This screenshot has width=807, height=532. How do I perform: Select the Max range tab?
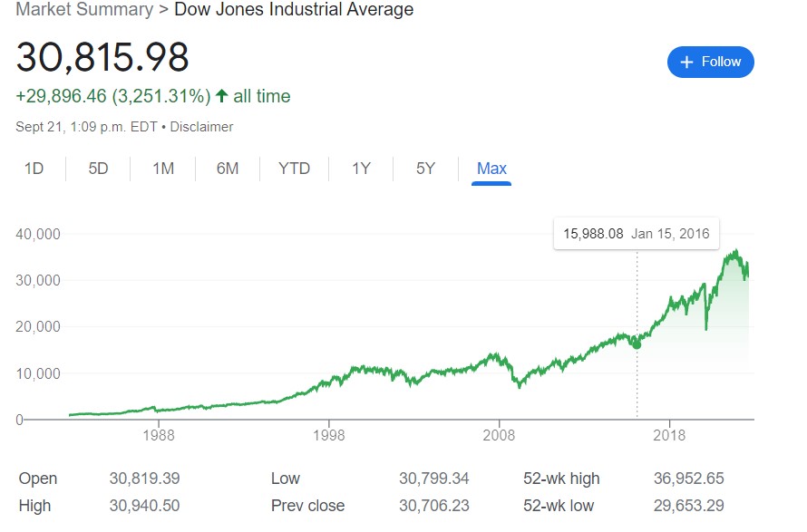[491, 169]
